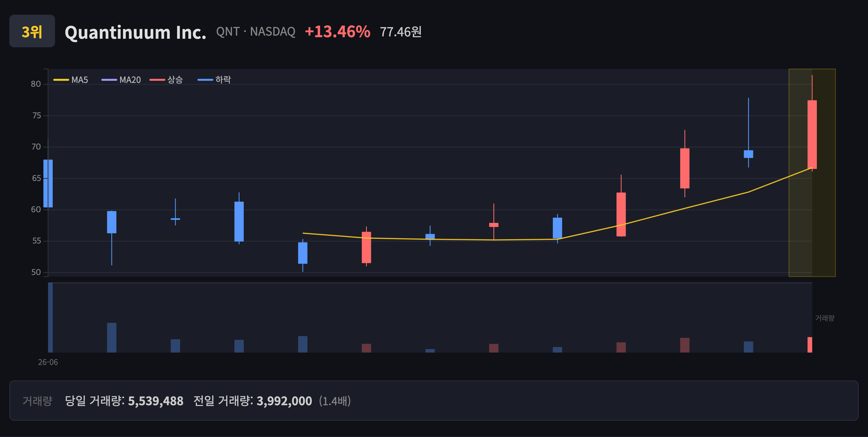Click the red candlestick bodied 63 to 70

[x=685, y=168]
